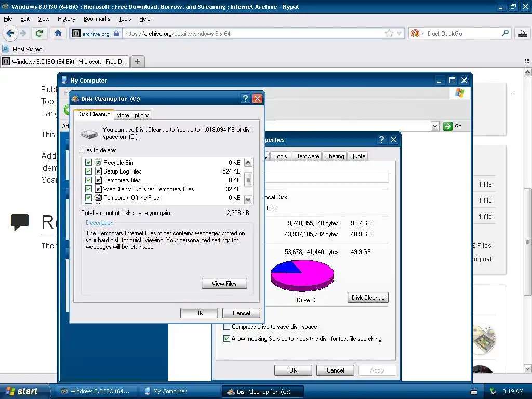Open the address bar history dropdown arrow

click(x=399, y=33)
